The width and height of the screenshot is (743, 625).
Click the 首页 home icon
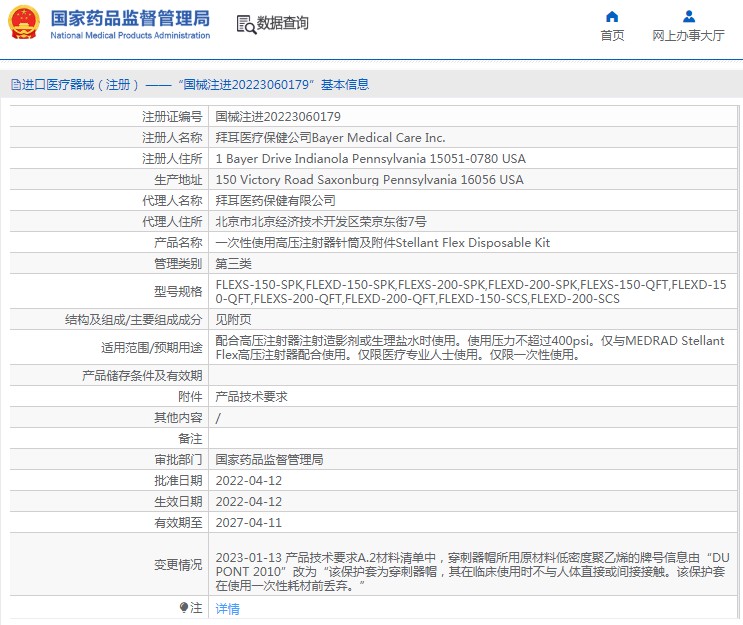coord(612,17)
